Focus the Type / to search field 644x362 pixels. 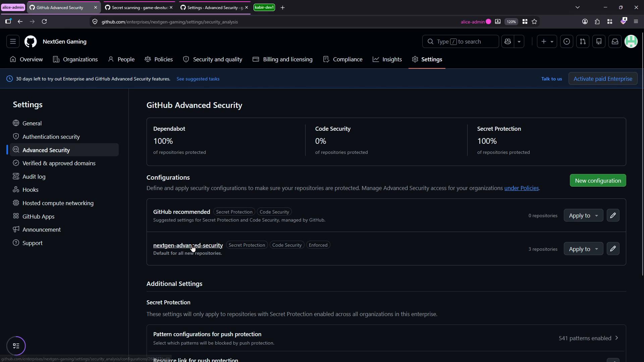coord(460,42)
